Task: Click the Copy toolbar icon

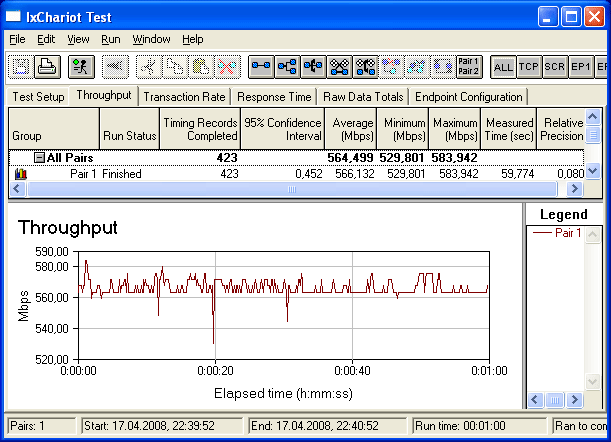Action: (174, 67)
